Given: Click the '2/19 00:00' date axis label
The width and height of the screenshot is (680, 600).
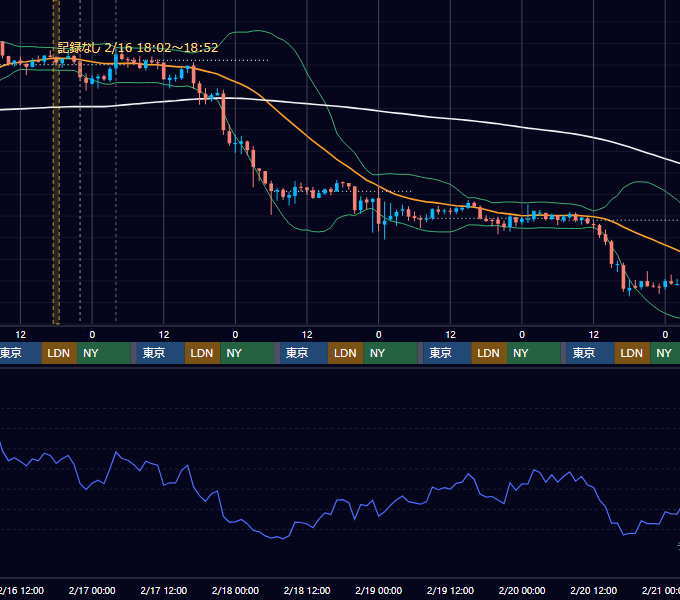Looking at the screenshot, I should point(379,590).
